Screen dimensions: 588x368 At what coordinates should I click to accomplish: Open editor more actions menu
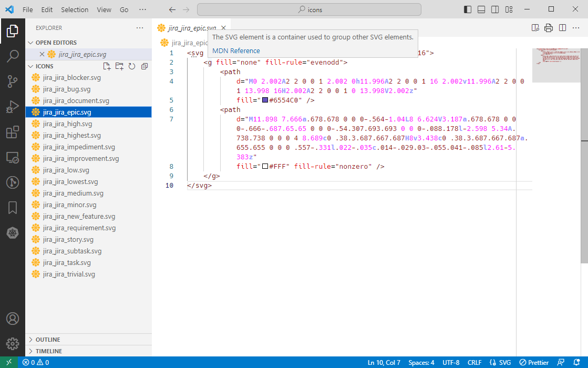coord(576,28)
